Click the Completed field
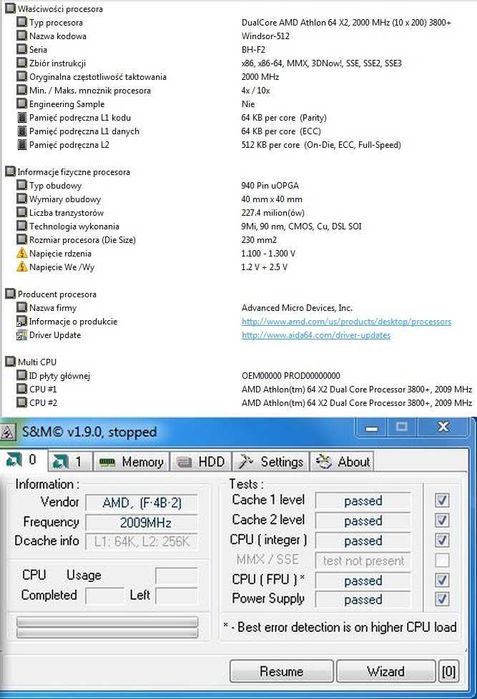Viewport: 477px width, 699px height. pyautogui.click(x=104, y=596)
